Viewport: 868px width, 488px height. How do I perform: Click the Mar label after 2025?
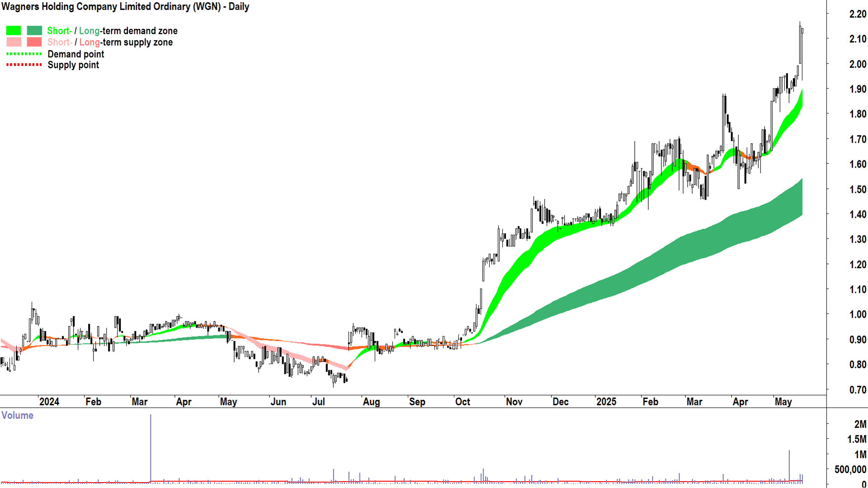click(694, 402)
